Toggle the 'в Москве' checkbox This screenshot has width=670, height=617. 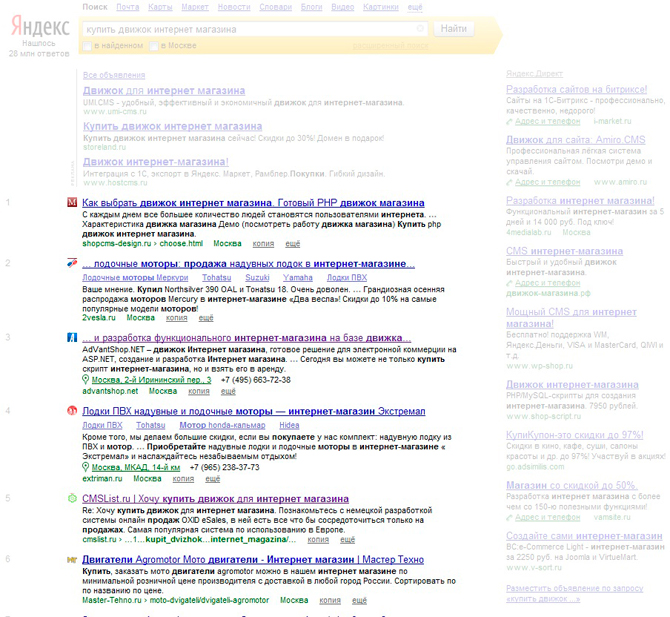click(x=153, y=46)
